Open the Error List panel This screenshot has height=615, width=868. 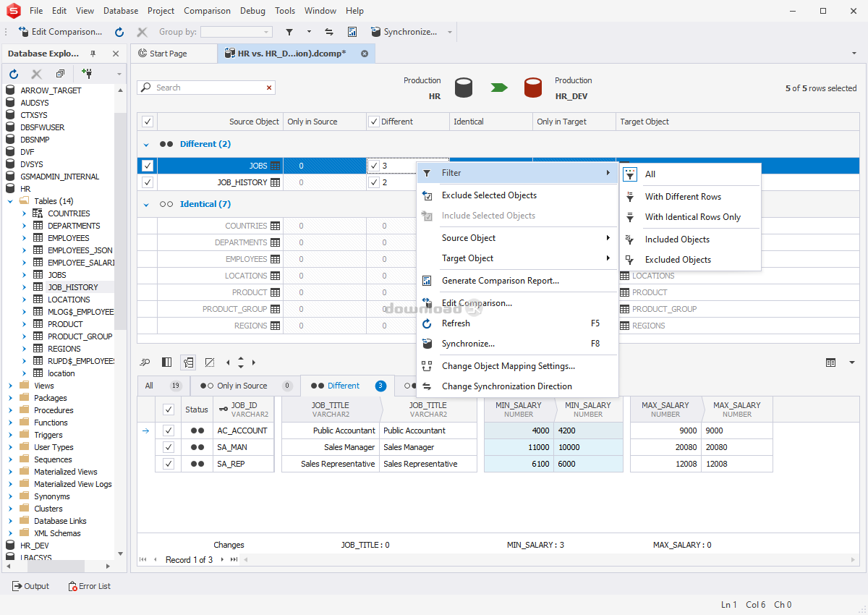89,586
